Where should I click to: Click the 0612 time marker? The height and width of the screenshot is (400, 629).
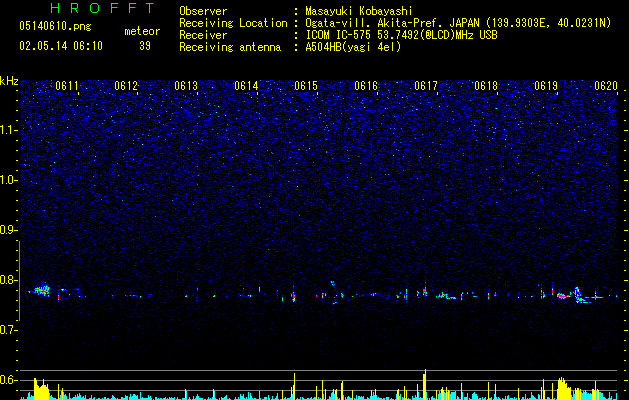pos(126,86)
